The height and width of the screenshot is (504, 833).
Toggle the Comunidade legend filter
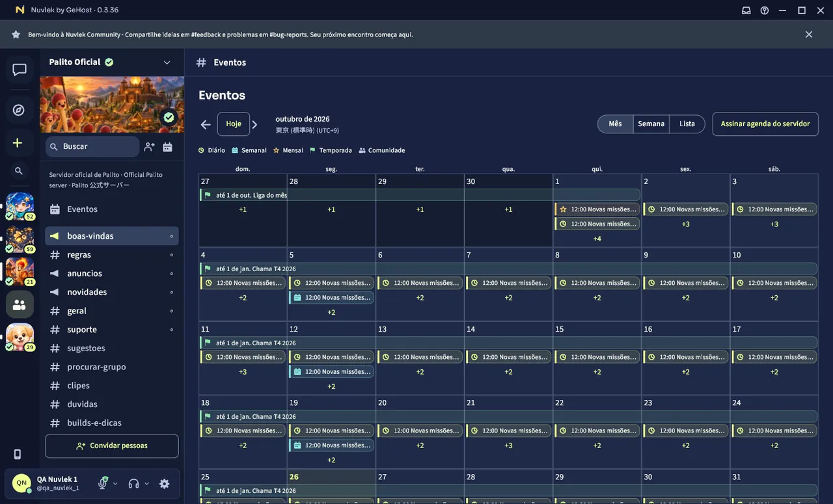[382, 150]
